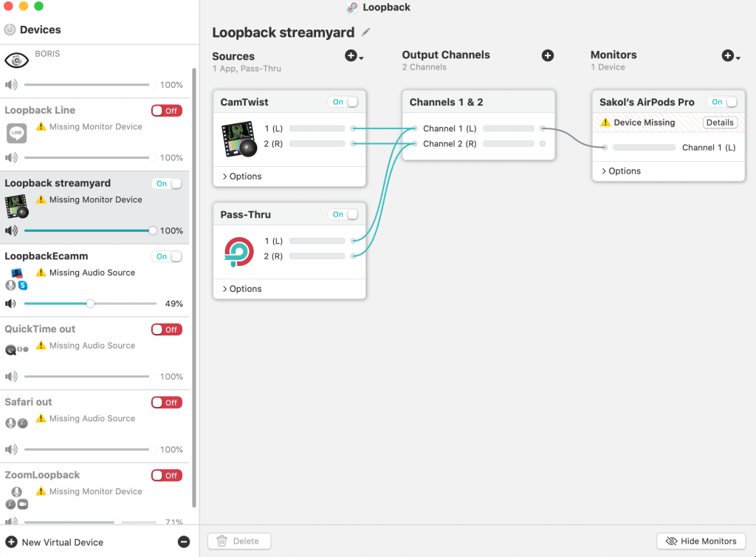Click the Devices power icon in sidebar header
The width and height of the screenshot is (756, 557).
[10, 30]
